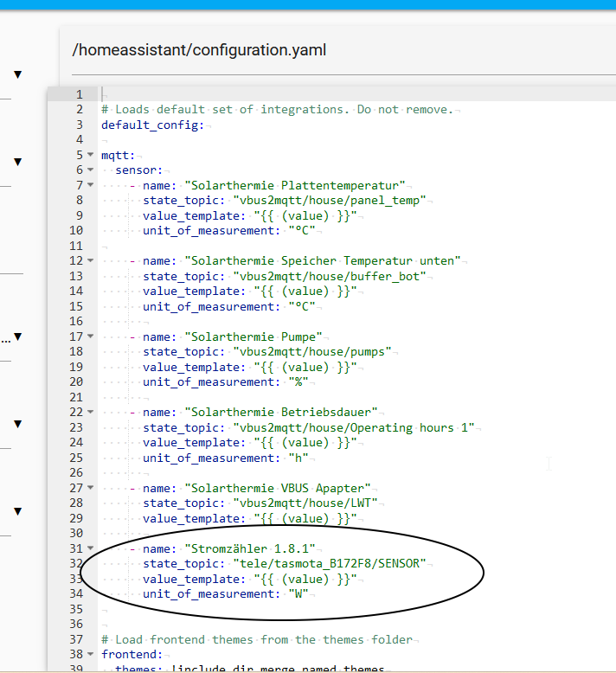Collapse the sensor fold arrow on line 6
Image resolution: width=616 pixels, height=673 pixels.
pos(90,170)
